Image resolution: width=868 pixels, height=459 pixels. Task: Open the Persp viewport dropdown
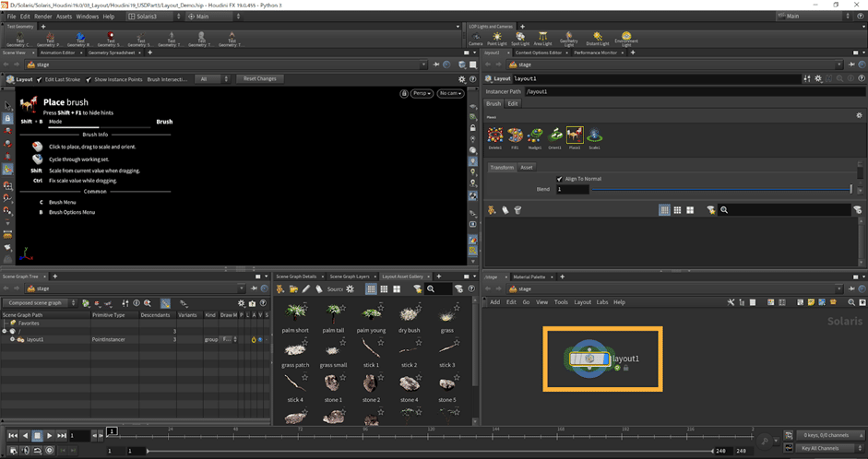(x=422, y=93)
